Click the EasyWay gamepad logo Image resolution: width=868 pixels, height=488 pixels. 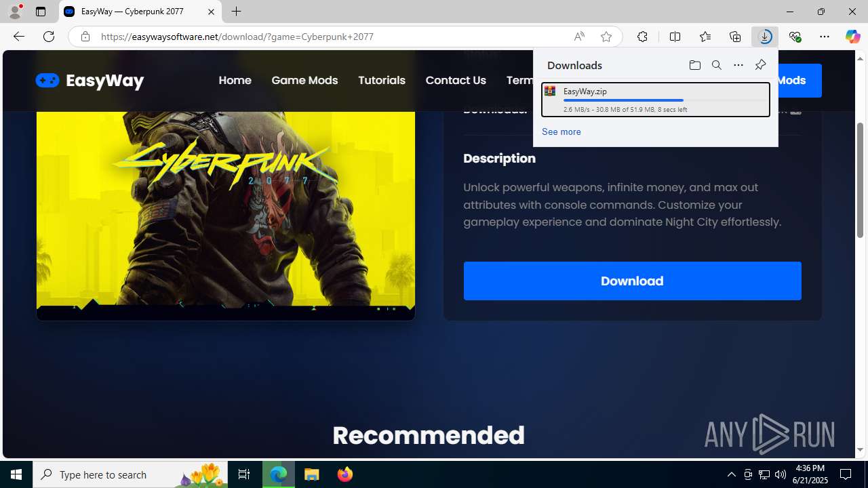click(x=47, y=81)
